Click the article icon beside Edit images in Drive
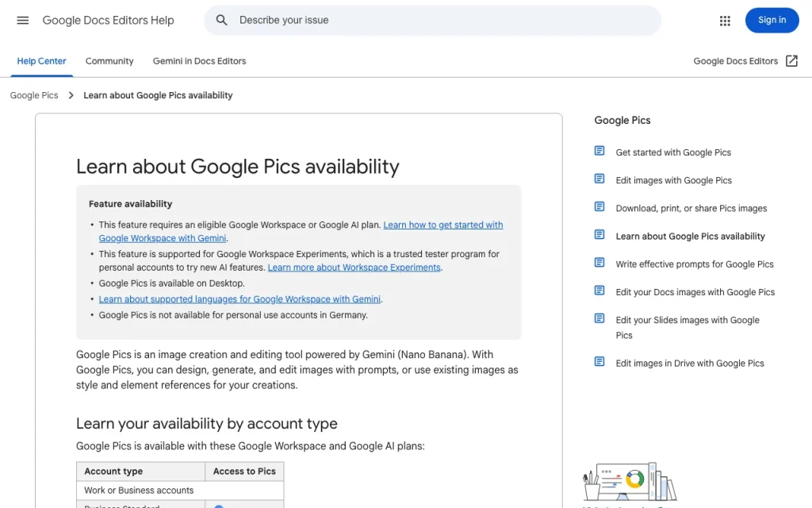The image size is (812, 508). click(599, 362)
